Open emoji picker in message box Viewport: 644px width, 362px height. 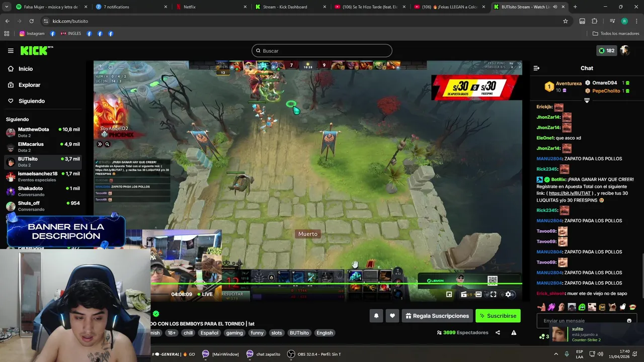(x=629, y=321)
